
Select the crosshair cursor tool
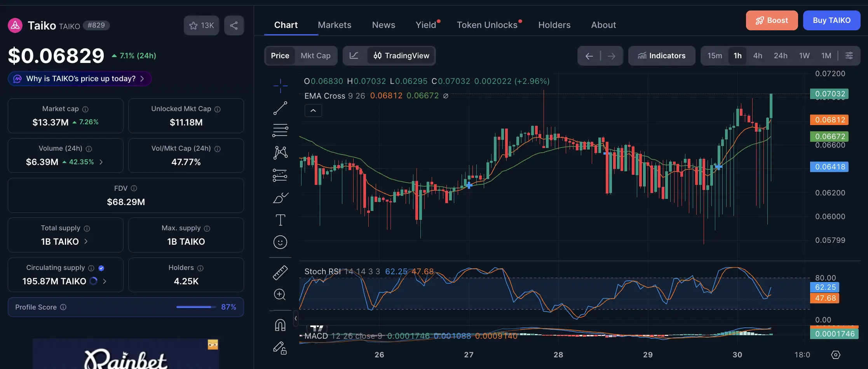280,85
